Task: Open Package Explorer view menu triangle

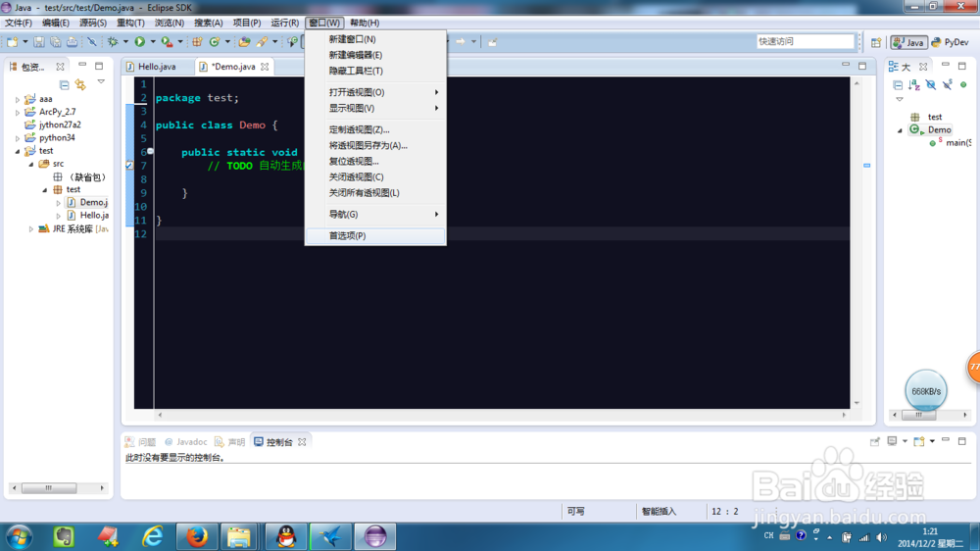Action: click(x=101, y=82)
